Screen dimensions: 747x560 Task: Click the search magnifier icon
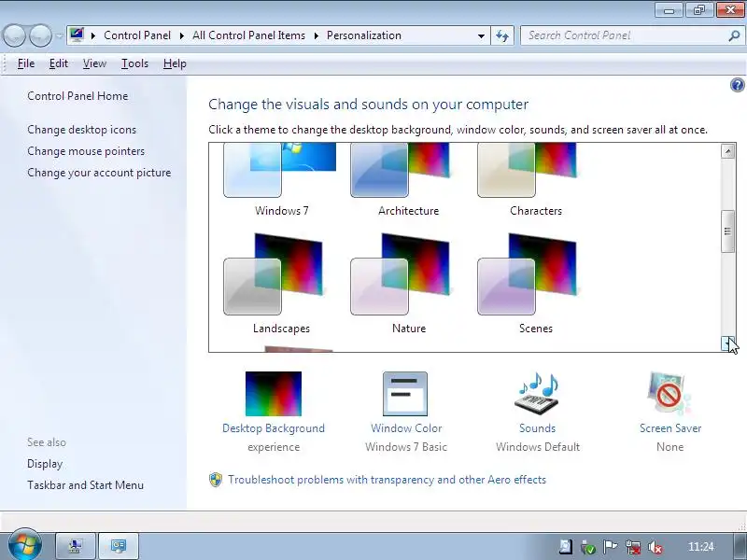pyautogui.click(x=734, y=35)
